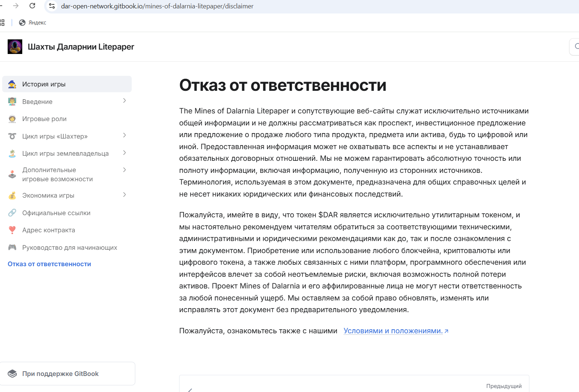
Task: Click the wizard icon beside История игры
Action: 12,84
